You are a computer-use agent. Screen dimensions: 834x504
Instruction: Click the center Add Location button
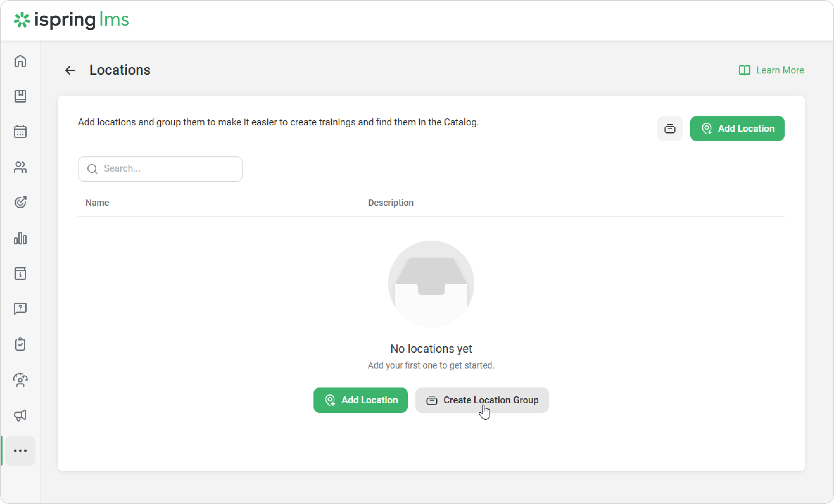click(x=360, y=400)
